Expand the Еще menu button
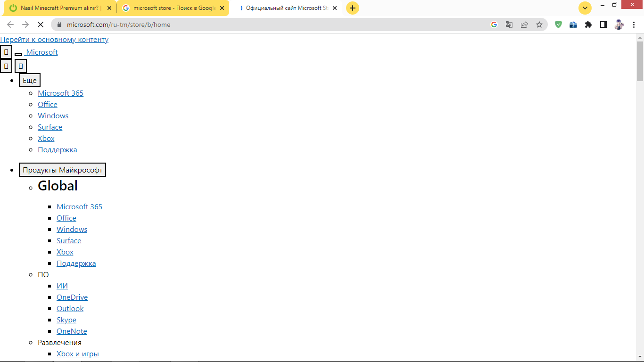 (x=30, y=80)
